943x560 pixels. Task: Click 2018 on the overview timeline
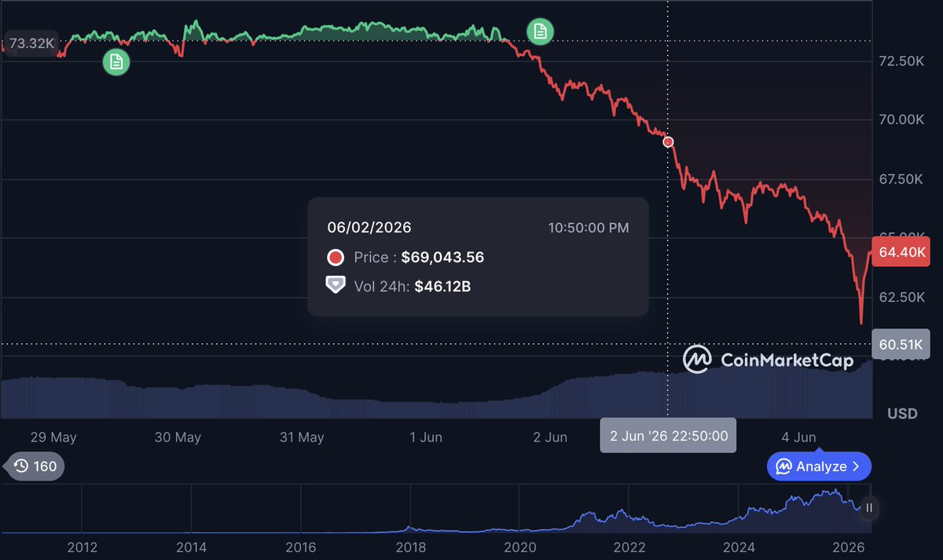tap(410, 547)
